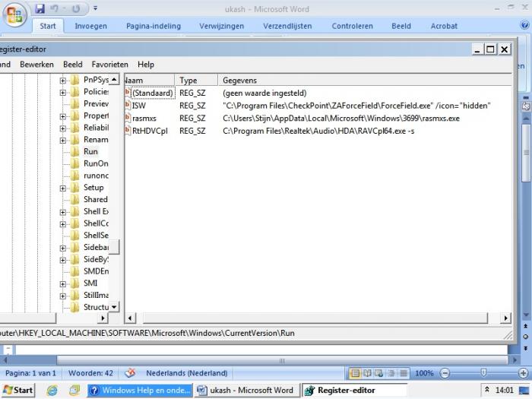The image size is (532, 399).
Task: Select the ISW value icon
Action: [128, 106]
